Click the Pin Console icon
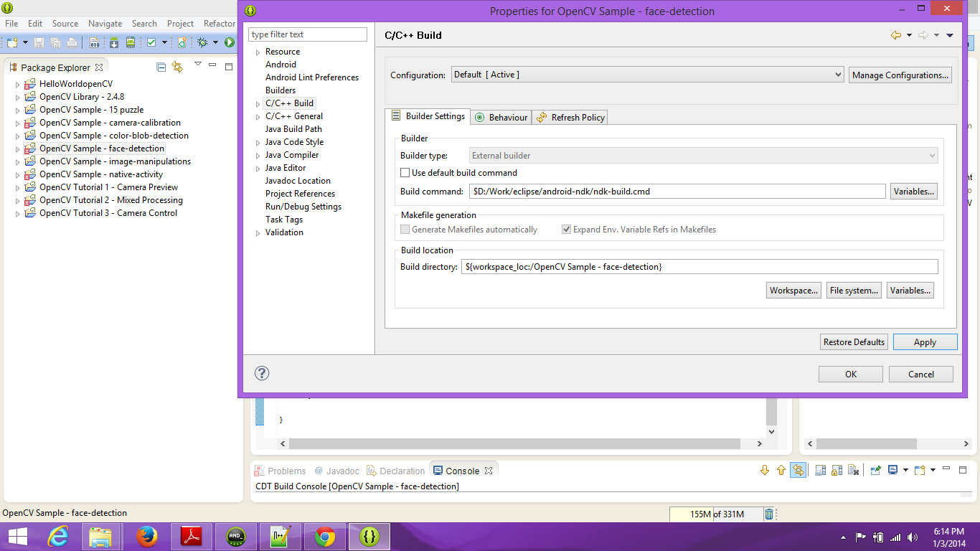Viewport: 980px width, 551px height. pyautogui.click(x=876, y=471)
